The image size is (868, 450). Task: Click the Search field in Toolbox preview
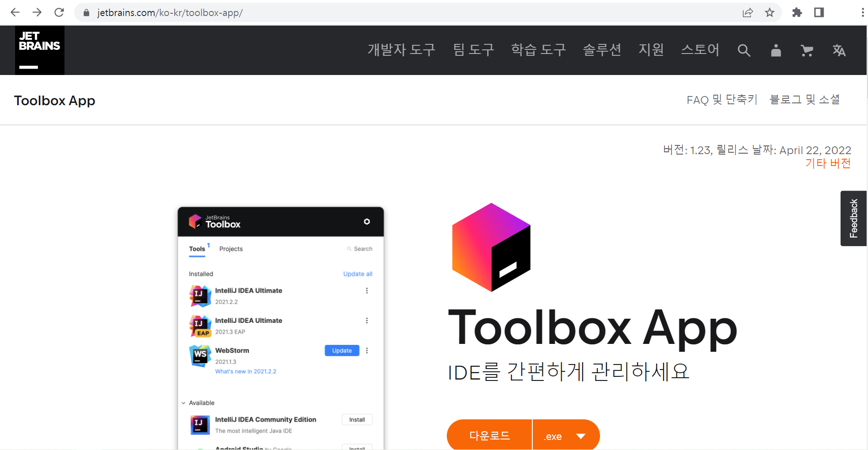[359, 249]
